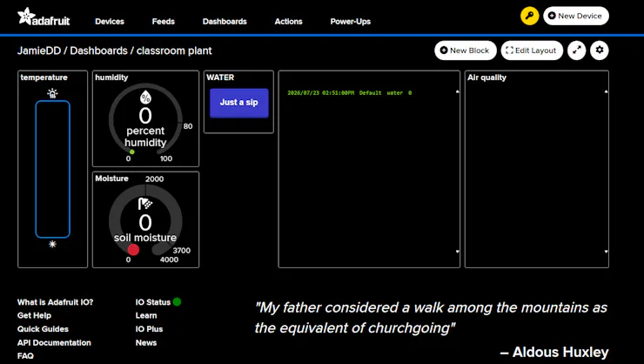Open the FAQ link
Image resolution: width=644 pixels, height=364 pixels.
point(25,356)
